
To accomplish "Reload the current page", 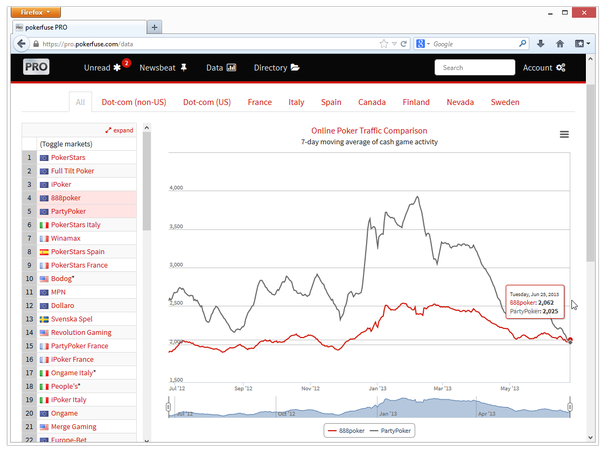I will [404, 44].
